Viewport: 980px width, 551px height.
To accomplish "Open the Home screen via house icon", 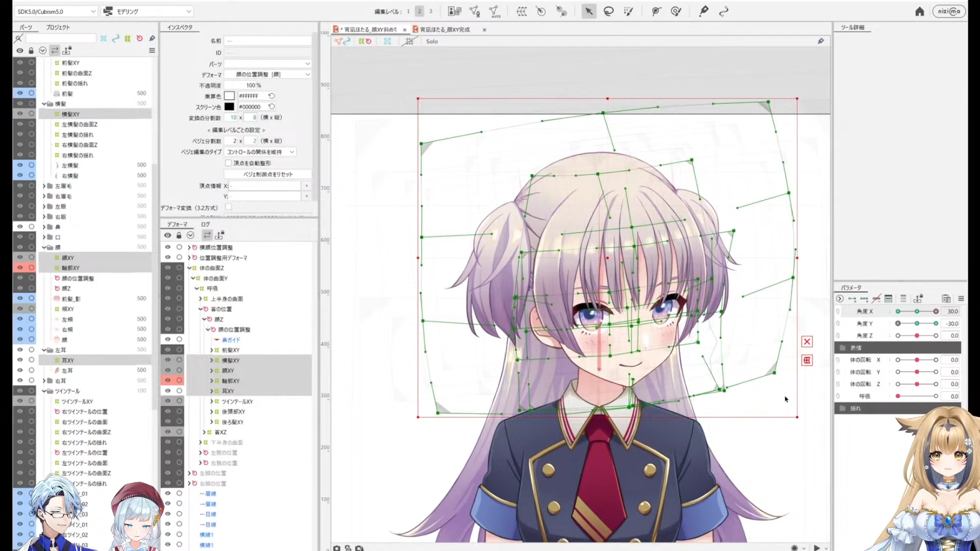I will [x=919, y=11].
